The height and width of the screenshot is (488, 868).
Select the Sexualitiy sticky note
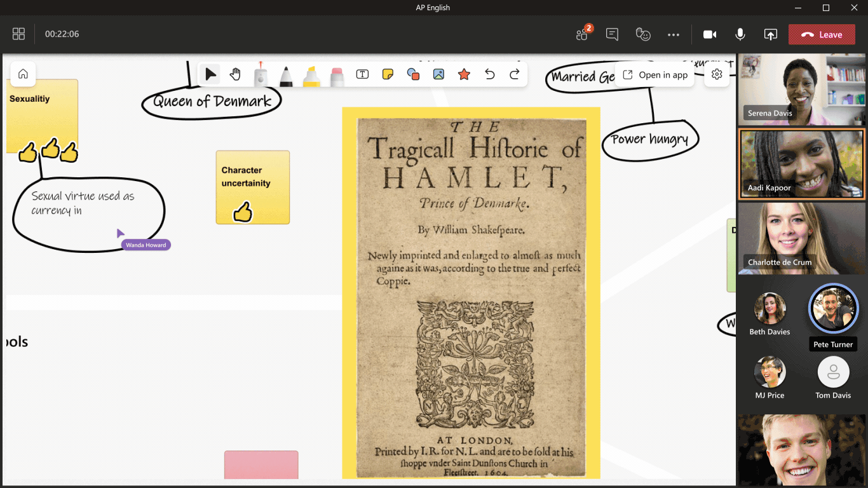tap(42, 116)
